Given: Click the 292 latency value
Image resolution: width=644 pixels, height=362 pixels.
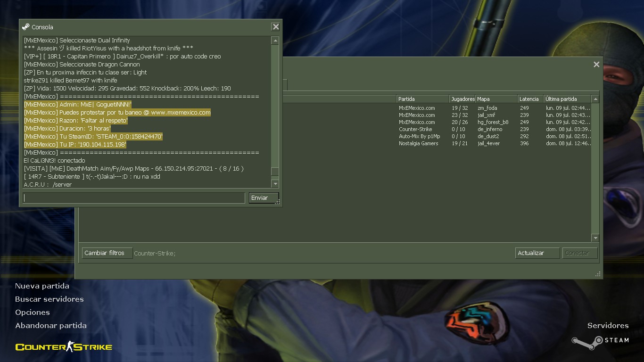Looking at the screenshot, I should tap(524, 136).
